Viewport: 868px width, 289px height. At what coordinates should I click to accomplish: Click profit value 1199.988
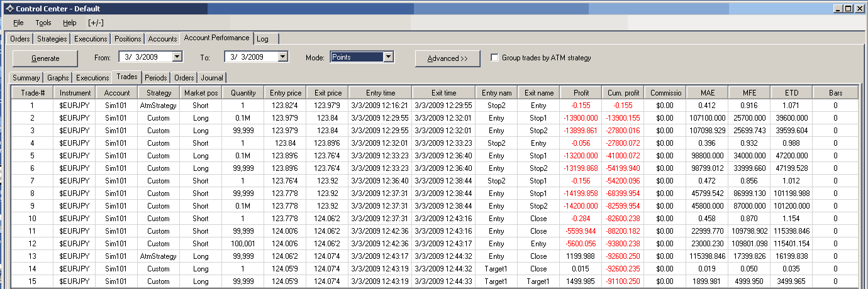pyautogui.click(x=581, y=256)
